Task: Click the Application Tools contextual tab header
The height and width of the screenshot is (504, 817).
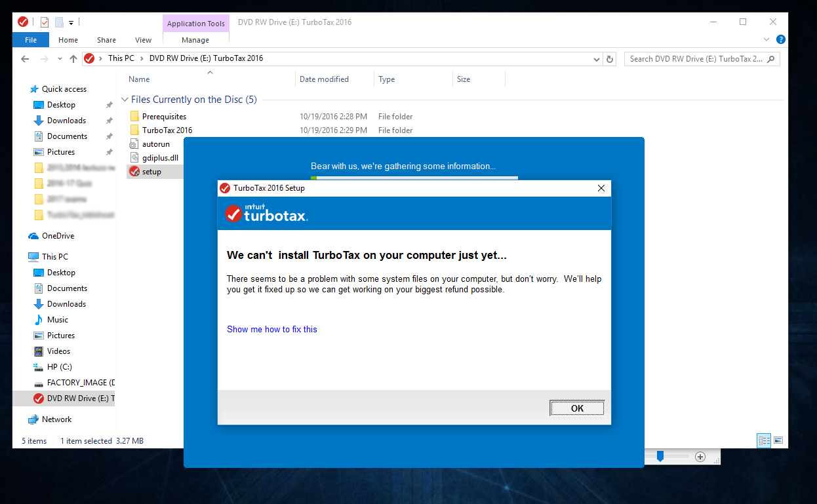Action: pyautogui.click(x=196, y=24)
